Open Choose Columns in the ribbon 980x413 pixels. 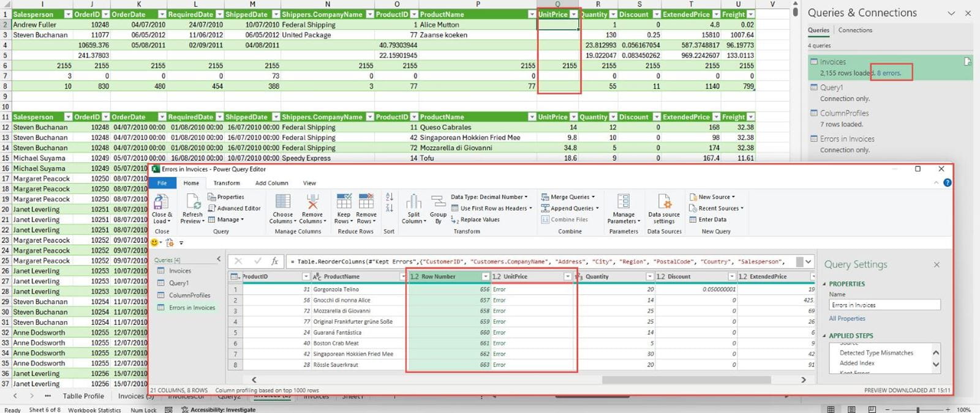tap(282, 203)
